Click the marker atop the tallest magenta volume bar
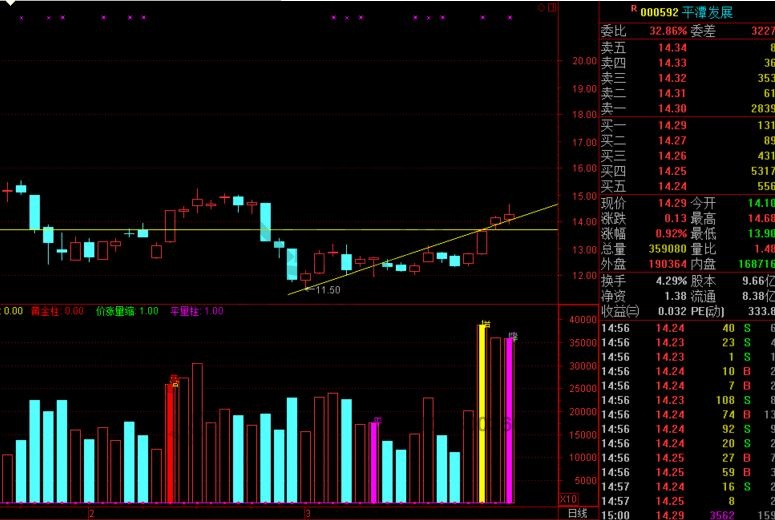Screen dimensions: 775x520 [512, 336]
